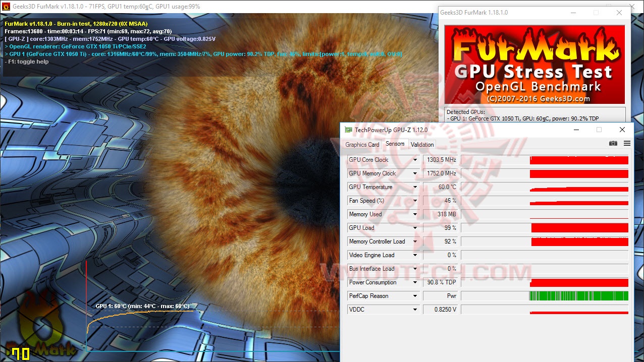The height and width of the screenshot is (362, 644).
Task: Open the GPU Temperature sensor dropdown
Action: click(415, 187)
